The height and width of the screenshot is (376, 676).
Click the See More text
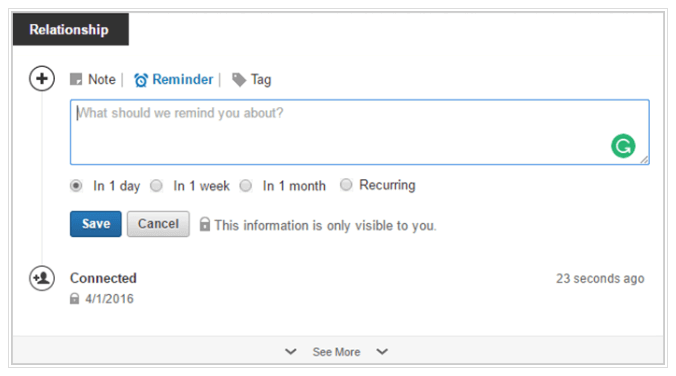(336, 352)
